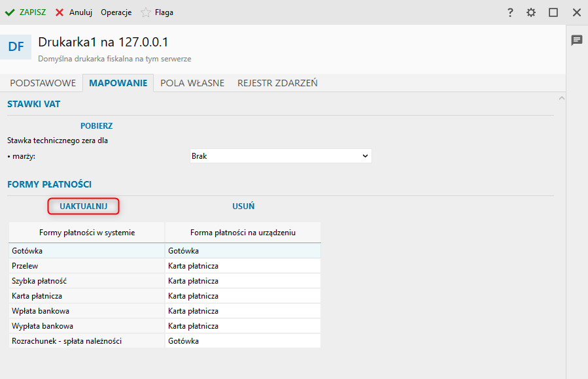The height and width of the screenshot is (379, 588).
Task: Select the Rozrachunek - spłata należności row
Action: tap(87, 341)
